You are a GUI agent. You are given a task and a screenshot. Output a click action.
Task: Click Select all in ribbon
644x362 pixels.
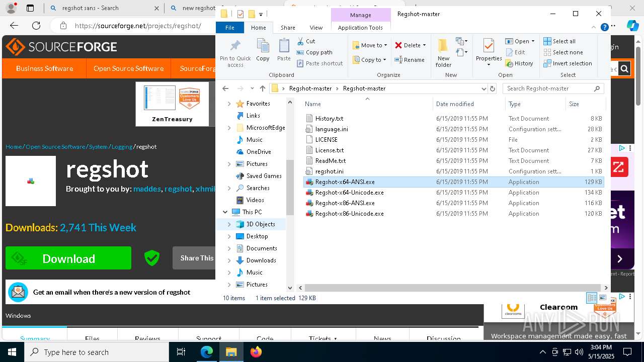pyautogui.click(x=559, y=41)
